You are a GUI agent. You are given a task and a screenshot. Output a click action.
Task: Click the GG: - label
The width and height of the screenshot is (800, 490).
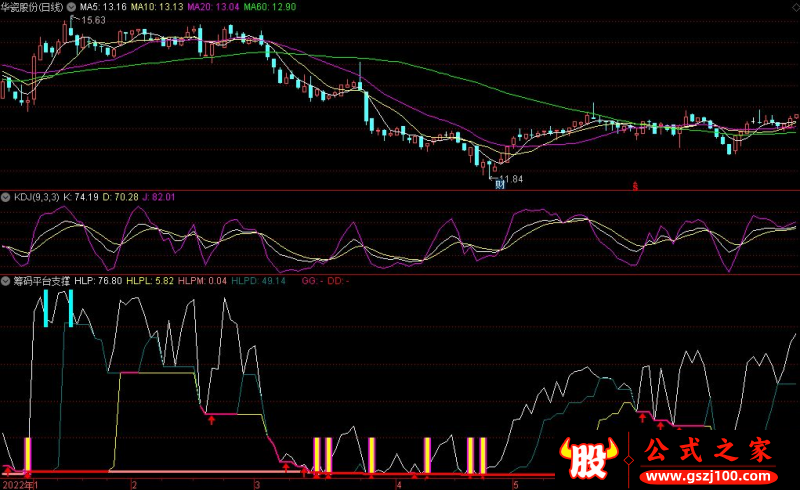click(x=312, y=281)
